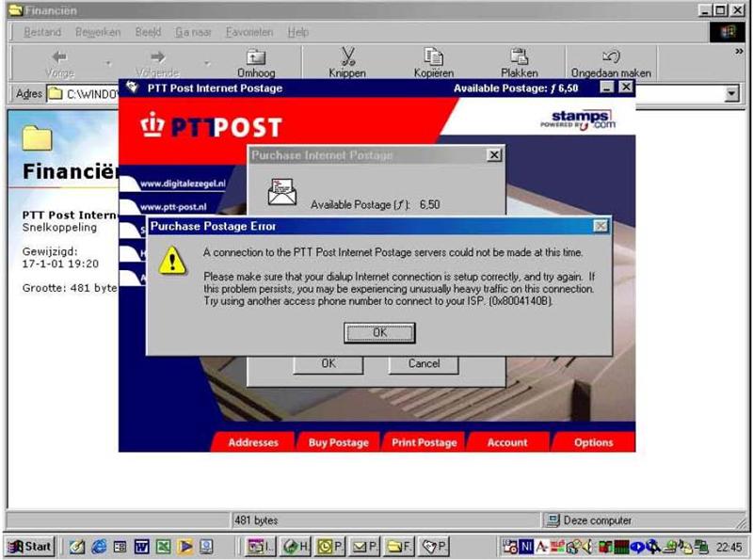Open the Bewerken menu

98,32
